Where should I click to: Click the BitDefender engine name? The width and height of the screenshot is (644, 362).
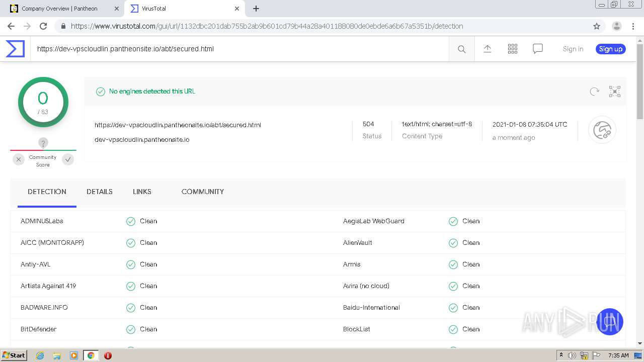[x=39, y=329]
